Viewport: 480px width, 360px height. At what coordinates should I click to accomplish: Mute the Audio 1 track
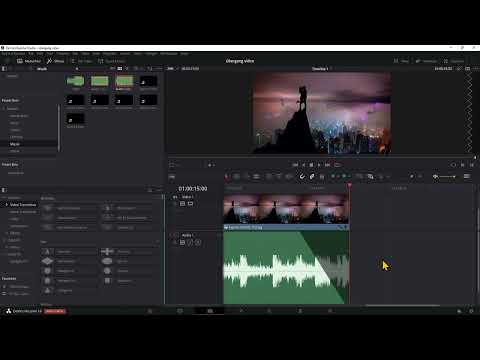pyautogui.click(x=198, y=242)
